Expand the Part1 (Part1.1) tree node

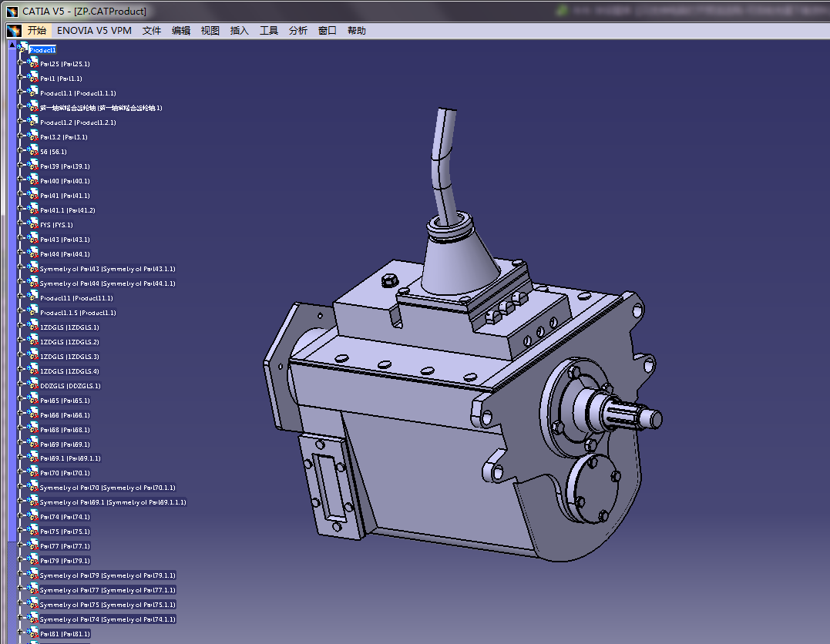click(x=21, y=77)
